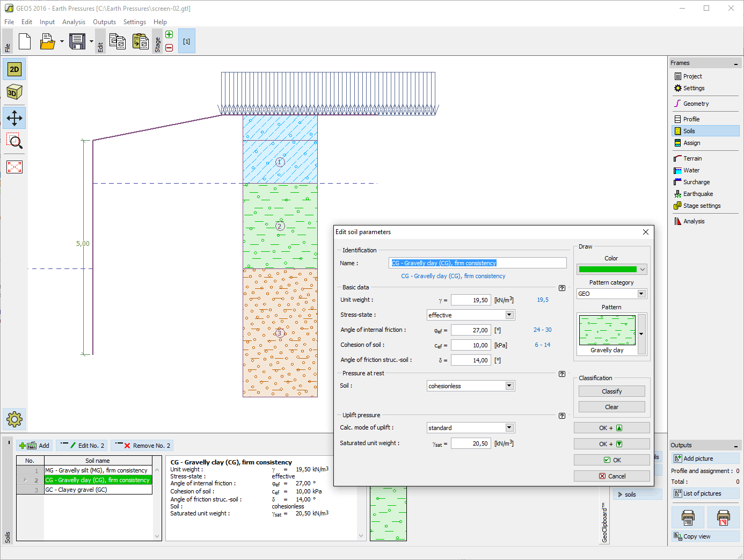Open the Outputs menu
Screen dimensions: 744x560
coord(104,22)
